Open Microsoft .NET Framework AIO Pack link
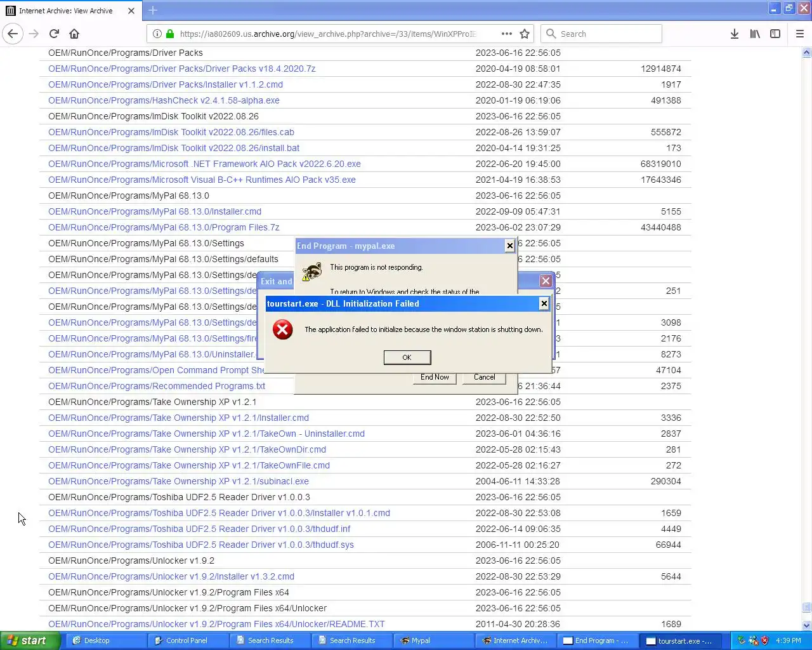This screenshot has height=650, width=812. (x=204, y=164)
